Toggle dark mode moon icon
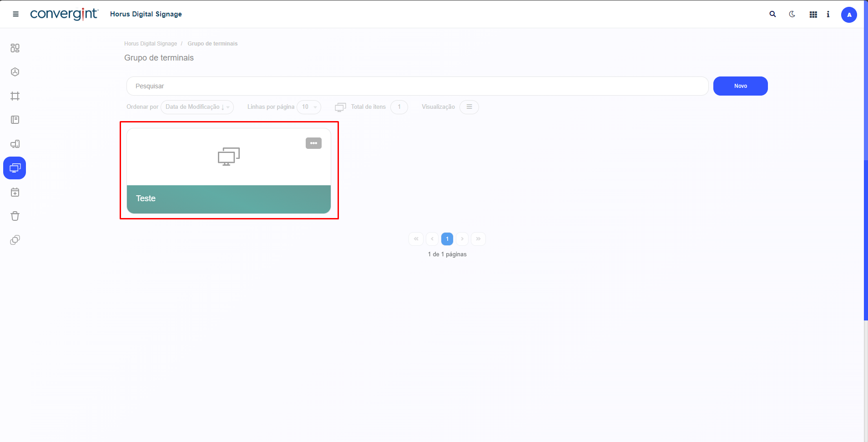Image resolution: width=868 pixels, height=442 pixels. (x=792, y=14)
